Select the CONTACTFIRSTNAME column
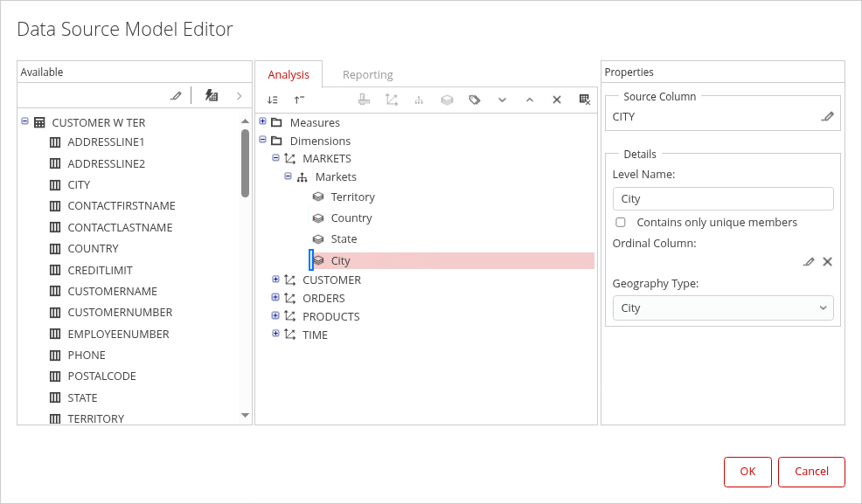862x504 pixels. [x=122, y=206]
